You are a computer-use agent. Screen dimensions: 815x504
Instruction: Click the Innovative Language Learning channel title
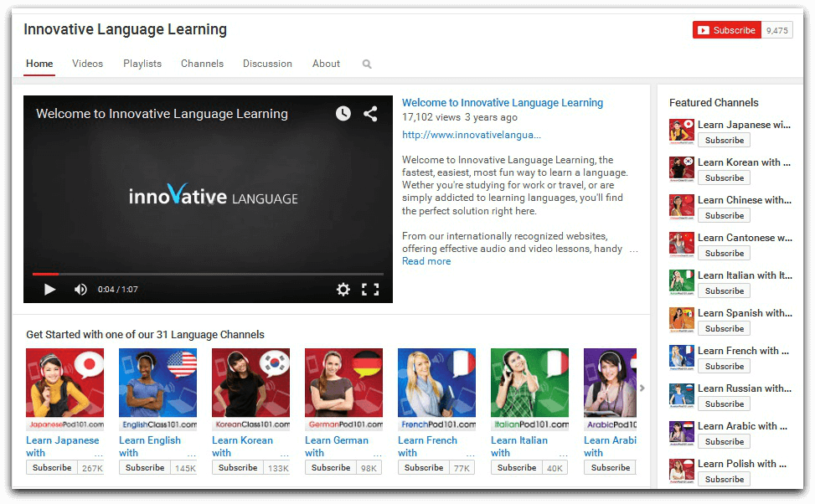(x=126, y=29)
